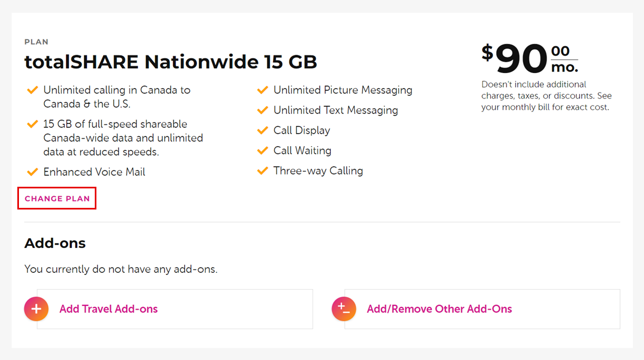Image resolution: width=644 pixels, height=360 pixels.
Task: Click the CHANGE PLAN button
Action: [56, 198]
